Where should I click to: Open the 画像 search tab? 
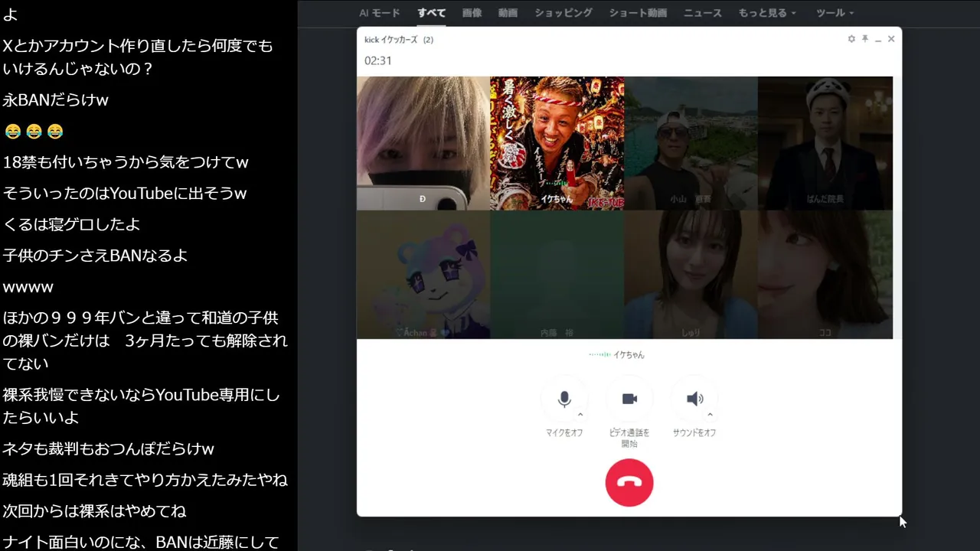(x=472, y=13)
